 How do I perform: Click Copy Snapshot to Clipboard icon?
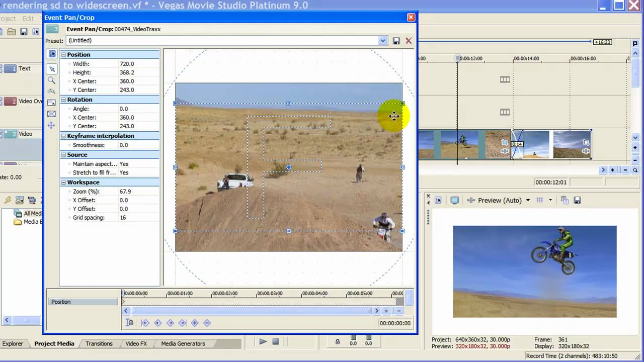pos(565,200)
